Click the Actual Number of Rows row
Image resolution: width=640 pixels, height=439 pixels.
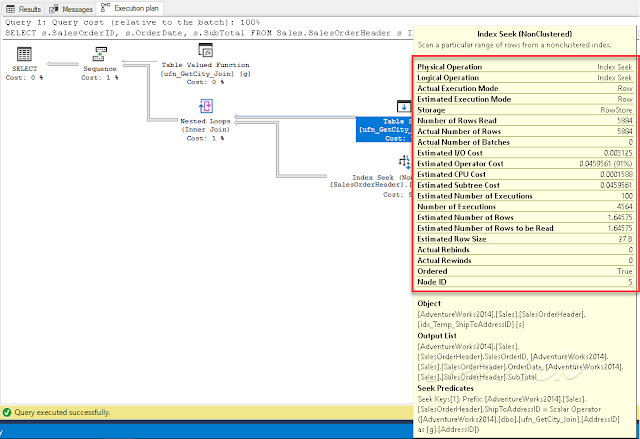click(x=524, y=131)
